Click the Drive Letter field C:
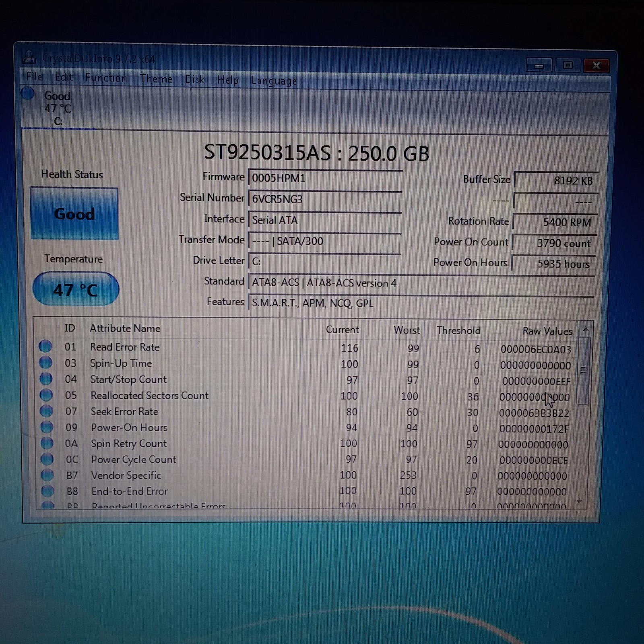 (x=325, y=262)
